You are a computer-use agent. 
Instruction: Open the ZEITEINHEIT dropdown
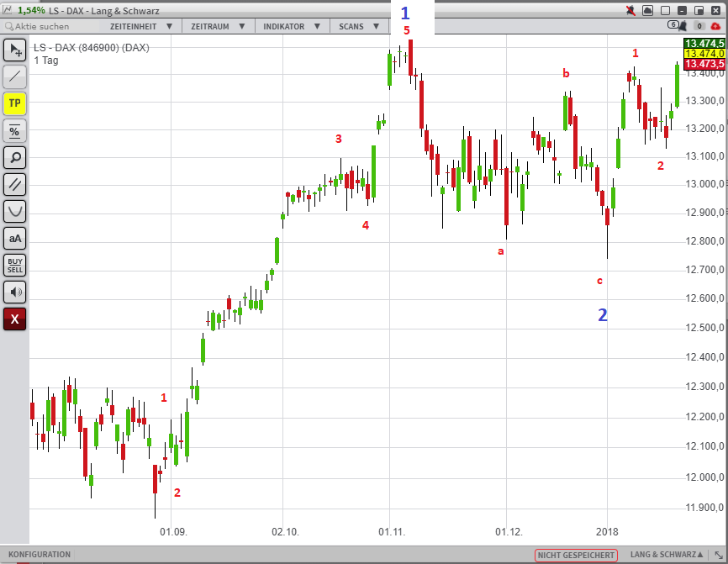coord(140,26)
